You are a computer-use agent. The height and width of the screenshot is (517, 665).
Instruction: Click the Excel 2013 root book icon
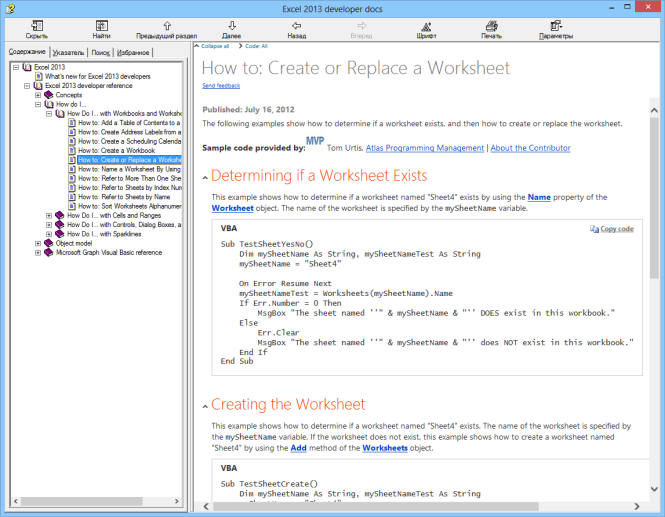click(x=27, y=67)
